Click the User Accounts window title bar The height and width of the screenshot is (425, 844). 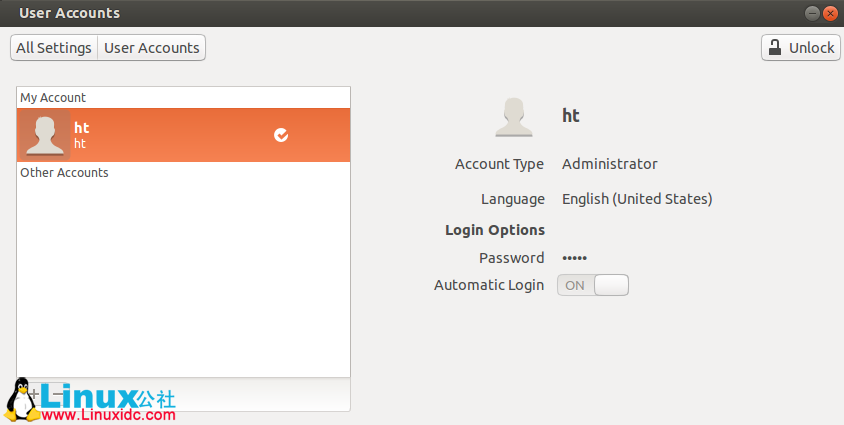(x=400, y=13)
